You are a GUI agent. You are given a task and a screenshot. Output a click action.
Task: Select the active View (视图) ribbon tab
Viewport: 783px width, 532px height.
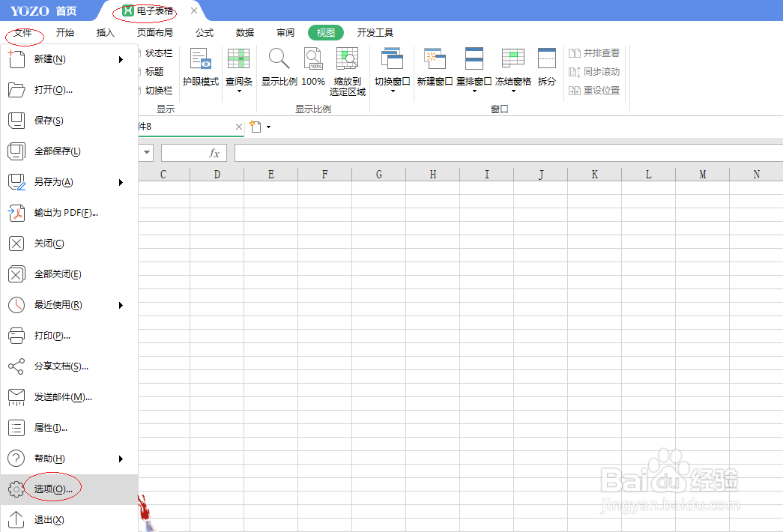pyautogui.click(x=326, y=32)
